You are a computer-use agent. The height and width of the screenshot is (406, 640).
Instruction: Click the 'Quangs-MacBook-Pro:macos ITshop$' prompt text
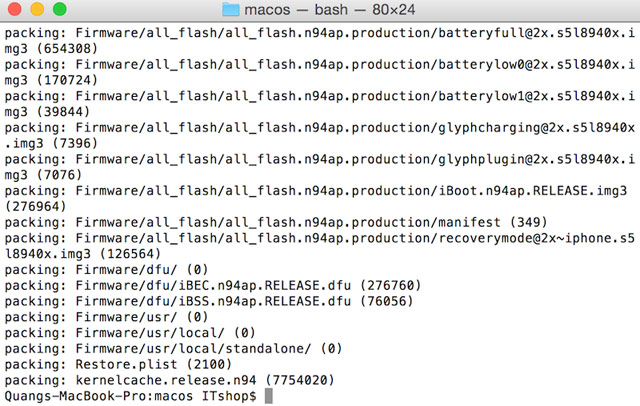(x=130, y=396)
